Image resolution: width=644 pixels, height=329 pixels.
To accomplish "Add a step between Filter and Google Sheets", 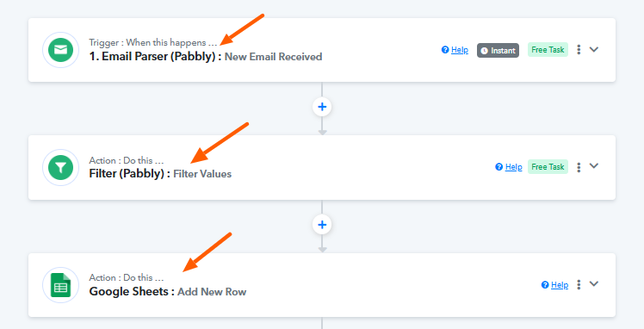I will tap(322, 225).
